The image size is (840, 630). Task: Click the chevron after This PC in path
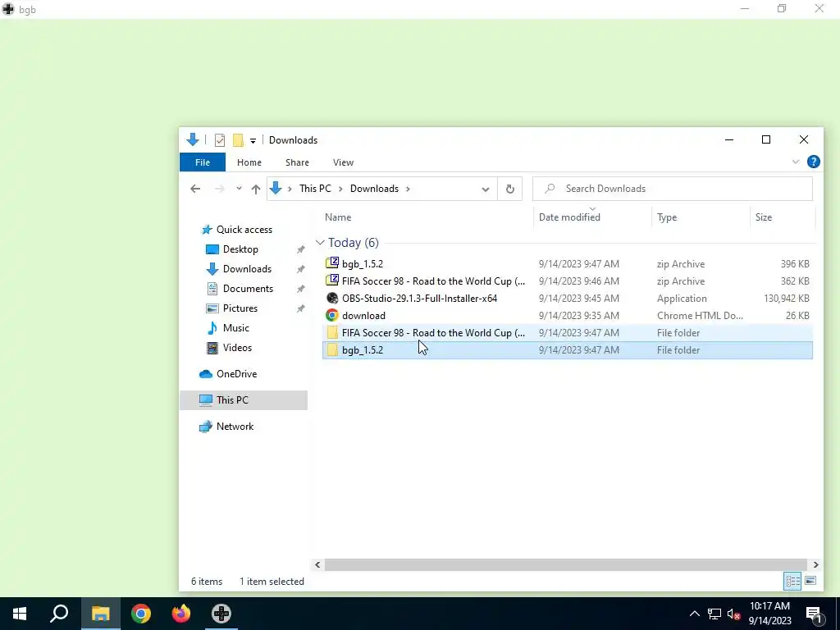pyautogui.click(x=340, y=189)
